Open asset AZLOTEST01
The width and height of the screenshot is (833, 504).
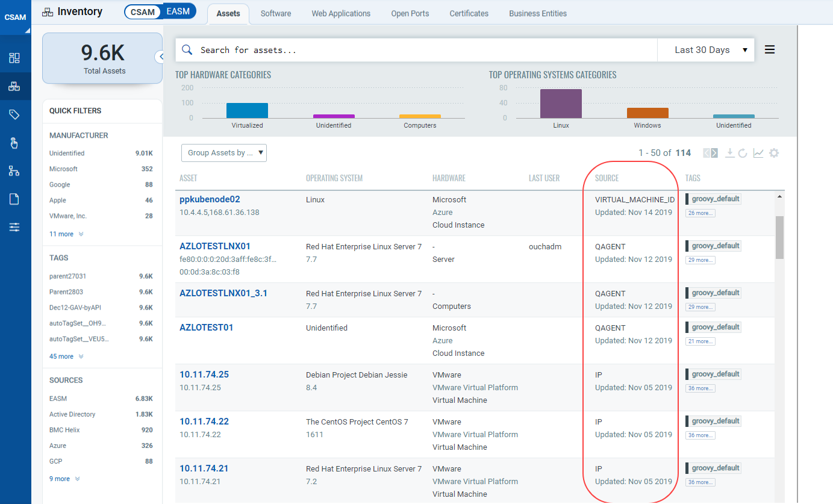pos(207,328)
